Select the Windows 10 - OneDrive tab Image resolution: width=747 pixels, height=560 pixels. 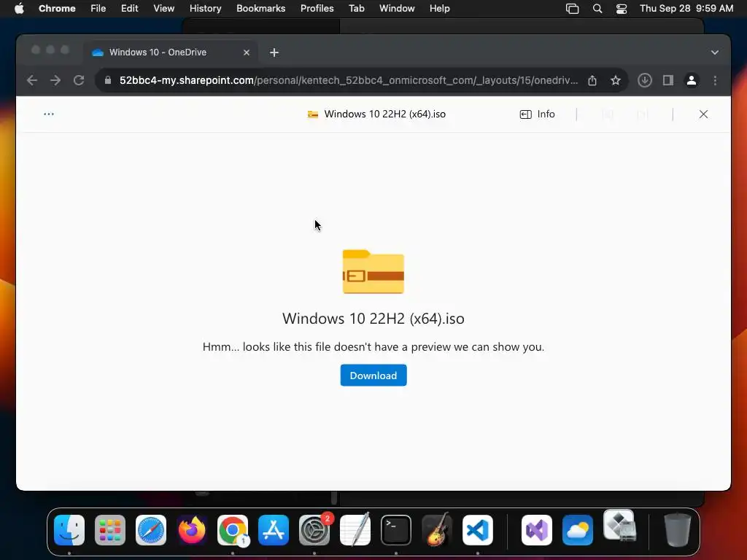point(171,52)
